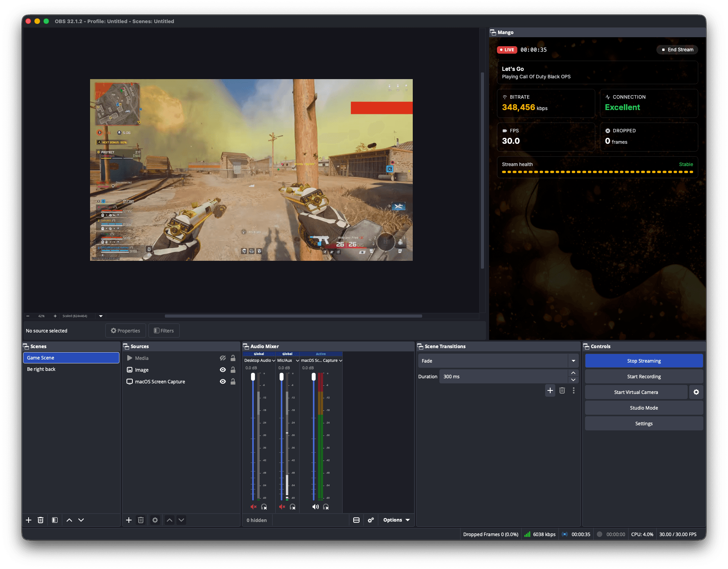This screenshot has width=728, height=569.
Task: Open advanced audio properties gears icon
Action: point(371,520)
